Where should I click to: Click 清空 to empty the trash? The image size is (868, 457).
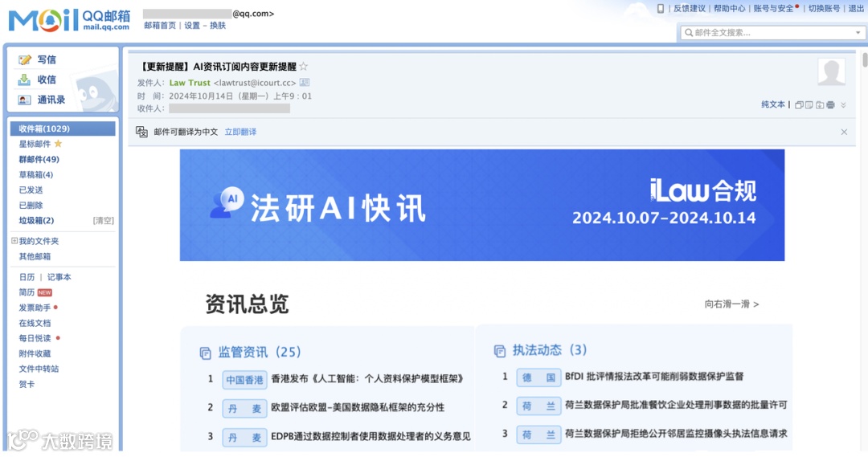click(x=104, y=220)
